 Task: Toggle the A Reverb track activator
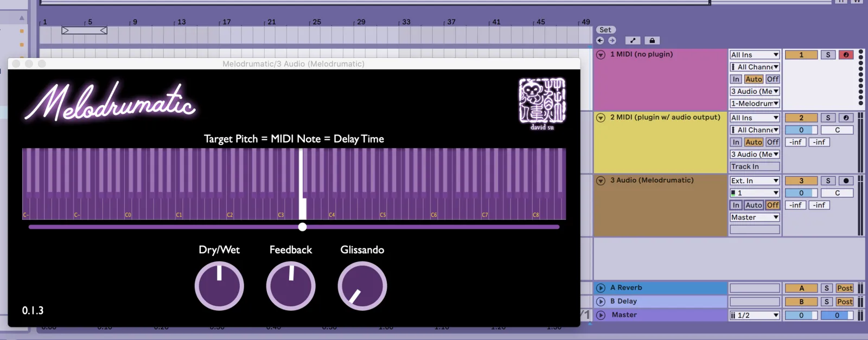tap(801, 288)
